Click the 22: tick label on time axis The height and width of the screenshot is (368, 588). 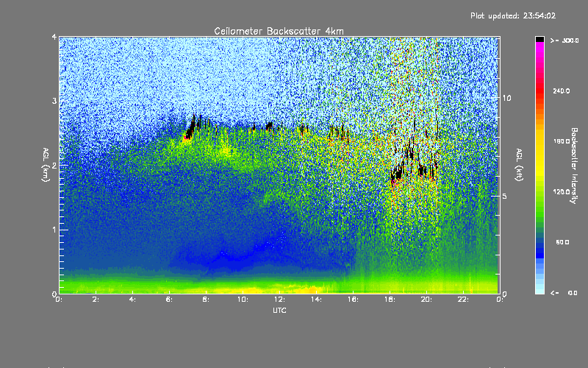463,300
